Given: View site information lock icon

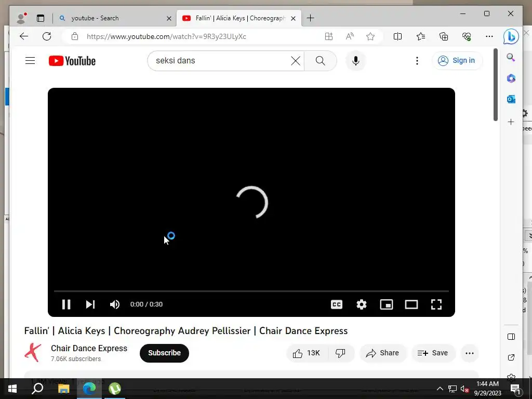Looking at the screenshot, I should (75, 36).
